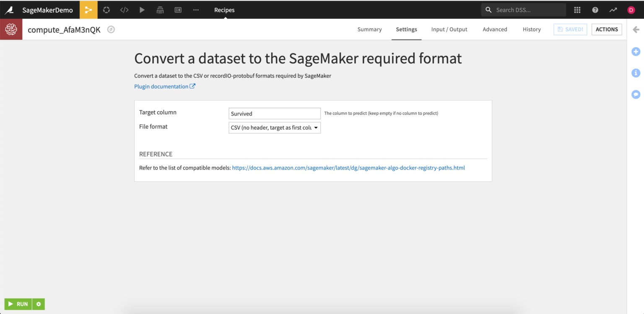The height and width of the screenshot is (314, 644).
Task: Open the File format dropdown
Action: pyautogui.click(x=275, y=127)
